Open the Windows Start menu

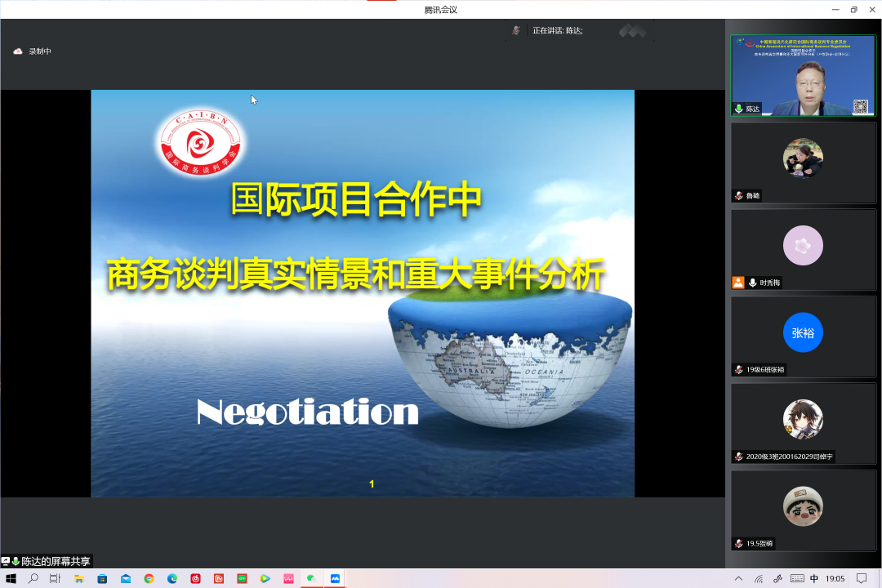[11, 579]
